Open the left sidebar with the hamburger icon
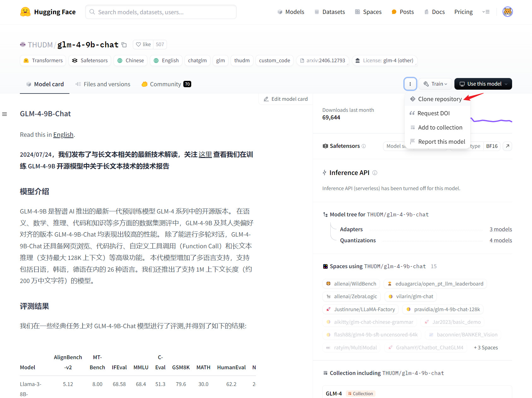 tap(5, 114)
